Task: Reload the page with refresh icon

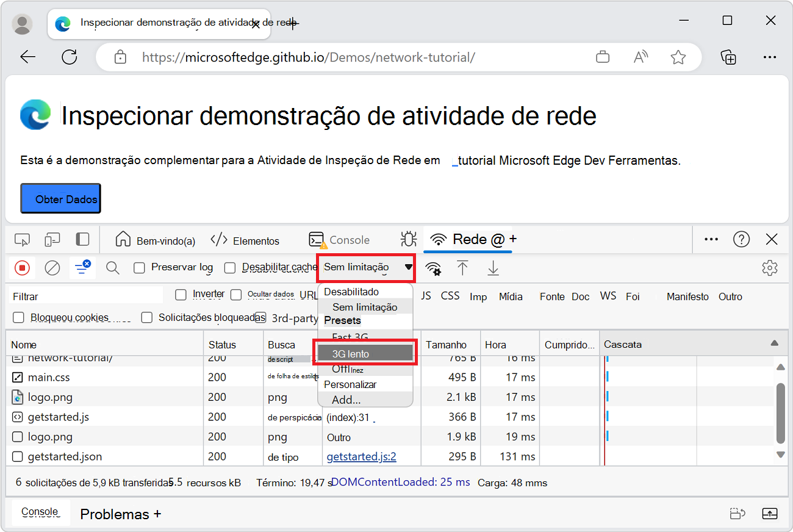Action: click(70, 57)
